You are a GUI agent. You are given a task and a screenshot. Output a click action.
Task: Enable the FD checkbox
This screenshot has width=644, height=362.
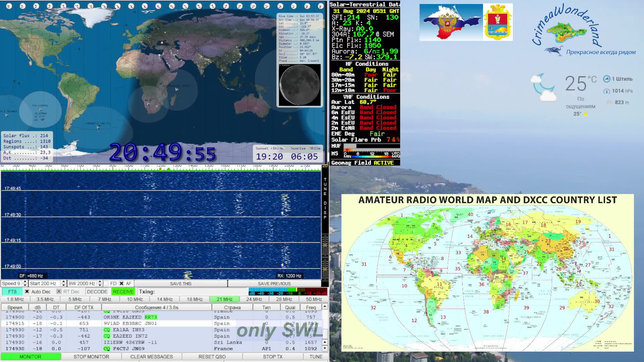(106, 284)
